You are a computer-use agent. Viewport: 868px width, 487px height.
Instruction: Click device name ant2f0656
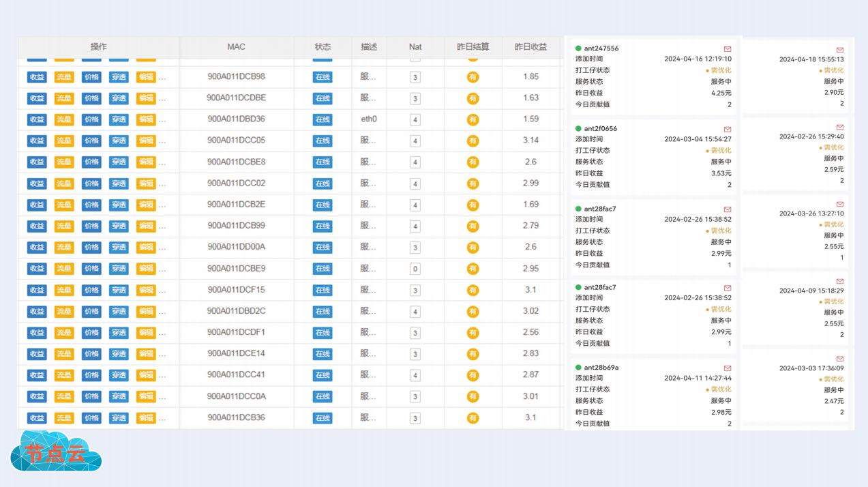pos(601,128)
